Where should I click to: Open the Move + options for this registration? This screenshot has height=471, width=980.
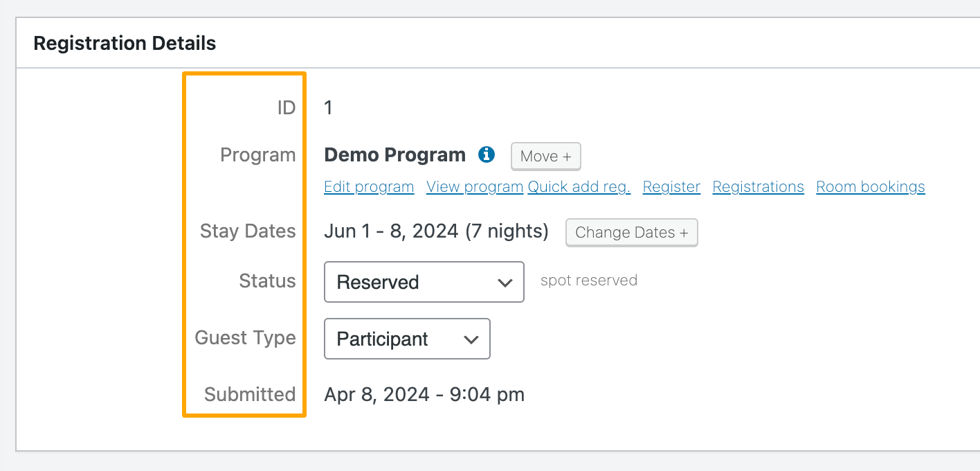[545, 156]
